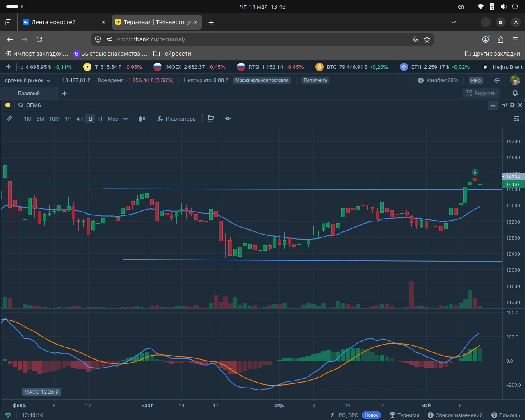Click the ETH ethereum ticker icon
The width and height of the screenshot is (525, 420).
(x=404, y=67)
